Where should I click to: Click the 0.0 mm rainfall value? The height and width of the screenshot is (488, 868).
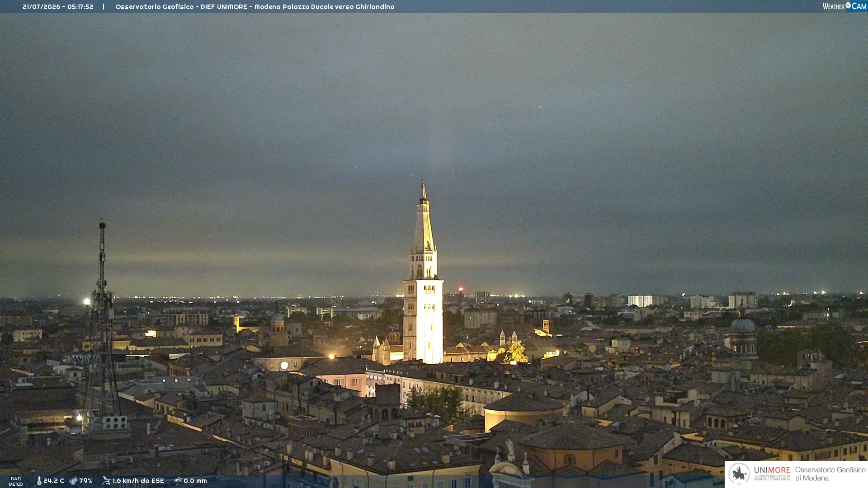tap(195, 481)
